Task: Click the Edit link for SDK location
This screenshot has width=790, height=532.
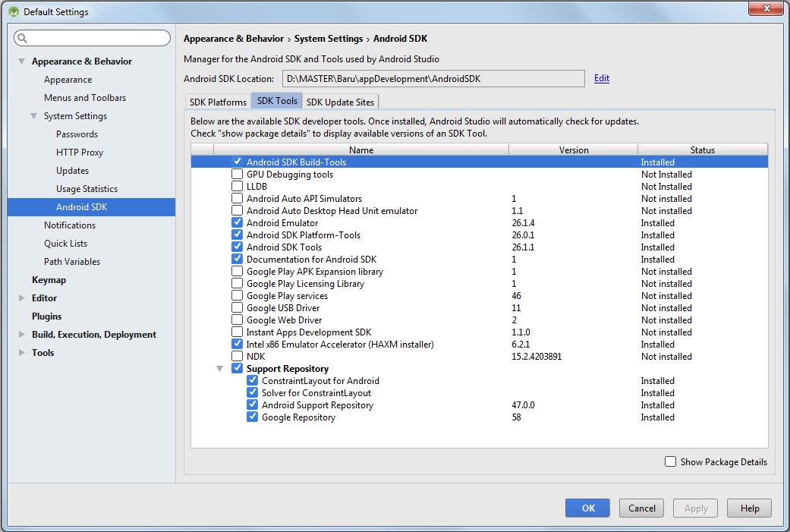Action: tap(601, 78)
